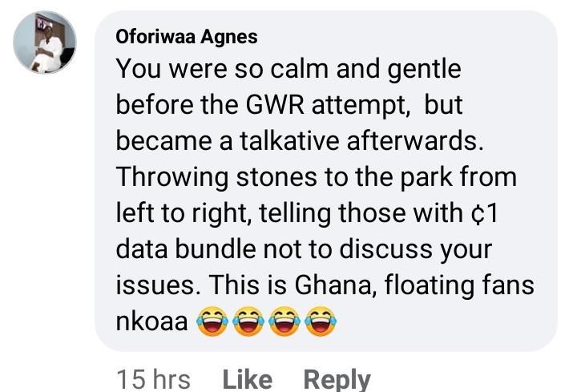Click the word "afterwards." in the comment

click(x=423, y=141)
